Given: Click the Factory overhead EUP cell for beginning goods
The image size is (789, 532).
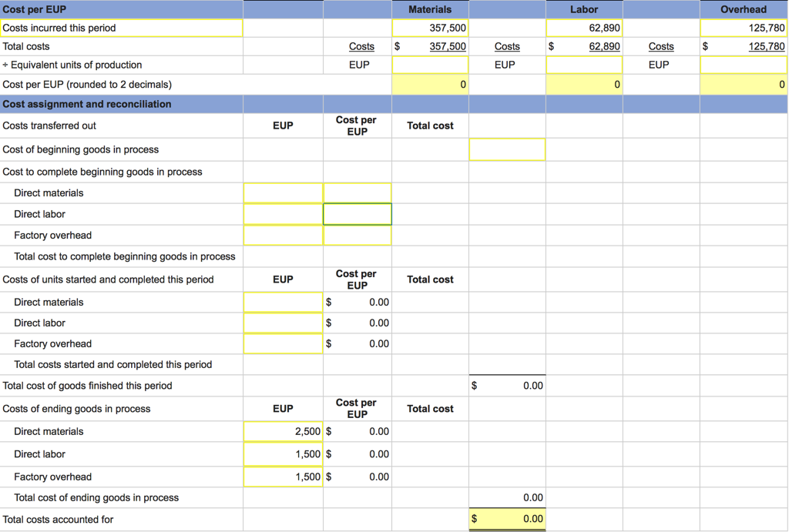Looking at the screenshot, I should pos(283,235).
